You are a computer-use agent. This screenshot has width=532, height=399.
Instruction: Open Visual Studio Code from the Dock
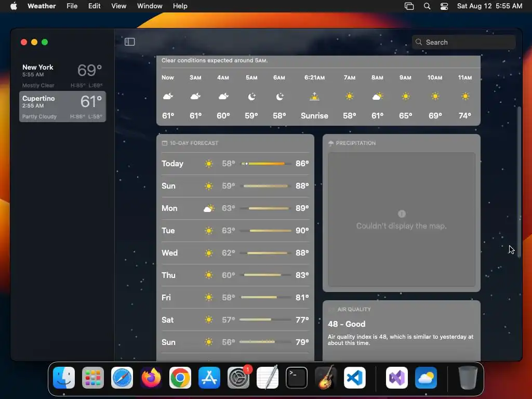[354, 378]
